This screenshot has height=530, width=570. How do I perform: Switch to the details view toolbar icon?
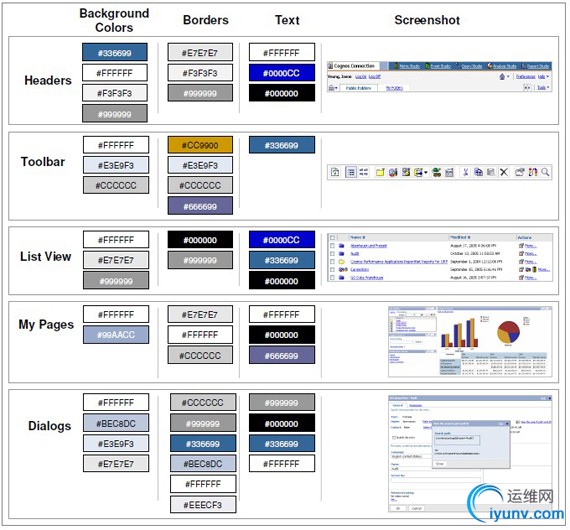point(364,172)
